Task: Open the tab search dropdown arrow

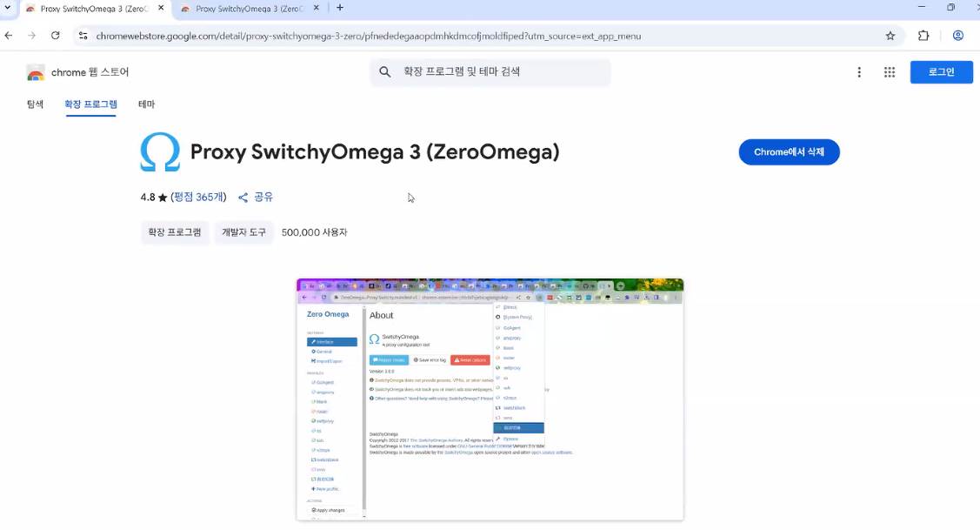Action: [x=8, y=8]
